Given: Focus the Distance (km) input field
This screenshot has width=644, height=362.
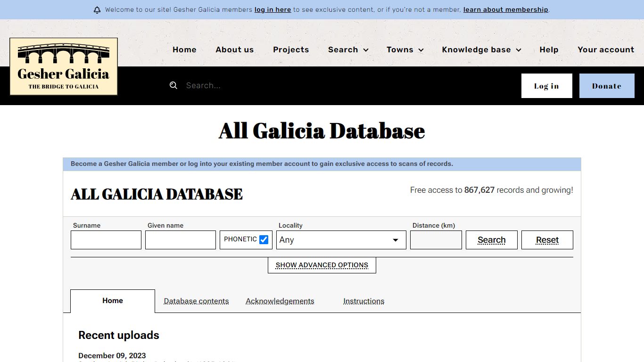Looking at the screenshot, I should click(436, 240).
